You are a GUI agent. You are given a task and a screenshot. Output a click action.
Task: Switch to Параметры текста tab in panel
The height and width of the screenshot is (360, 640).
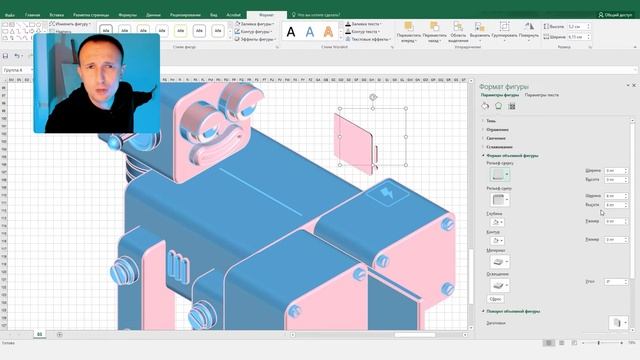click(542, 95)
